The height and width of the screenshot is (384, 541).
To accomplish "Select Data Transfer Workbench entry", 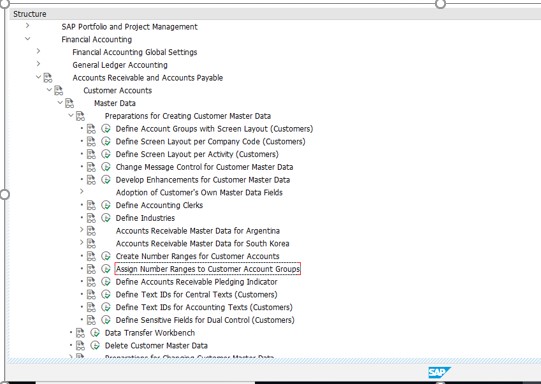I will [150, 333].
